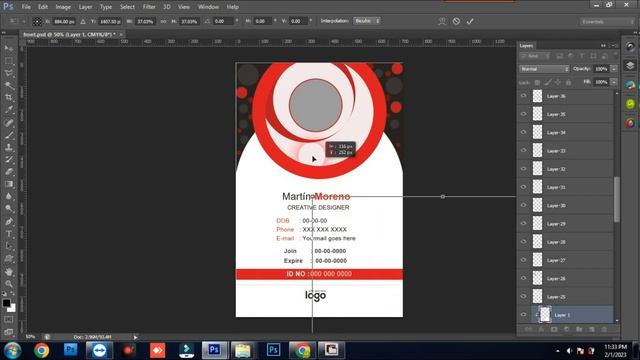Image resolution: width=640 pixels, height=360 pixels.
Task: Select the Dodge tool
Action: (9, 209)
